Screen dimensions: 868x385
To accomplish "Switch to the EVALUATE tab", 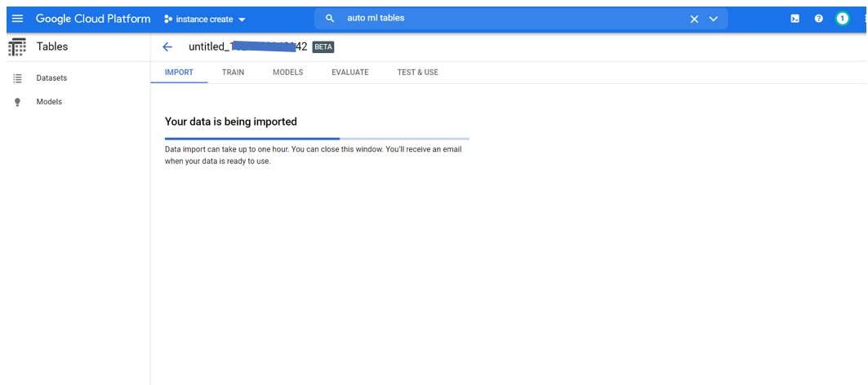I will tap(350, 73).
